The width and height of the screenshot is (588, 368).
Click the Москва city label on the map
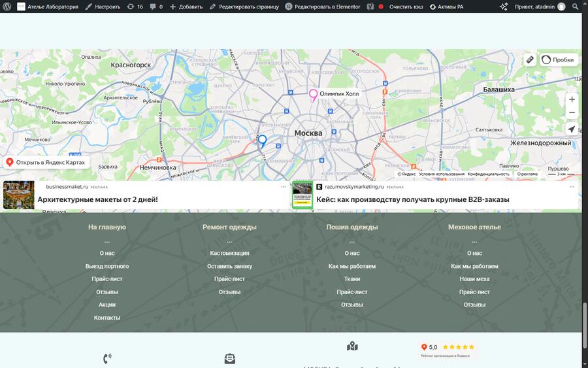click(x=308, y=133)
